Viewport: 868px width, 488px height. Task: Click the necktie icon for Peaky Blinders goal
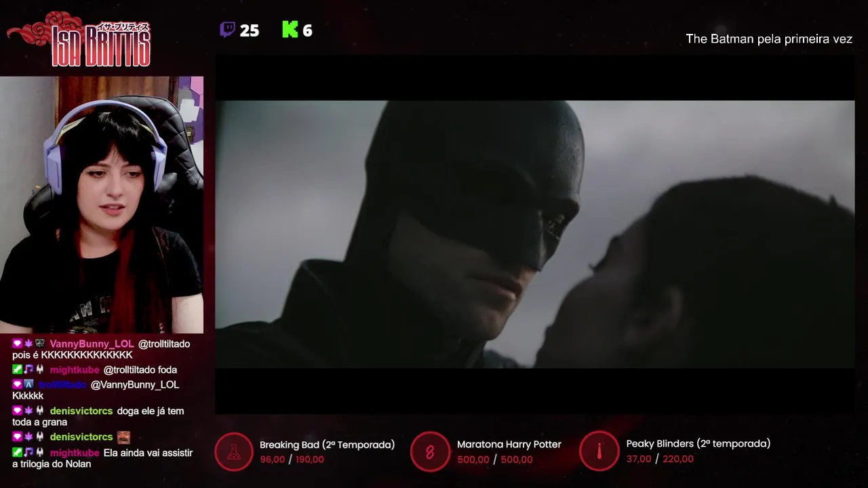point(599,451)
